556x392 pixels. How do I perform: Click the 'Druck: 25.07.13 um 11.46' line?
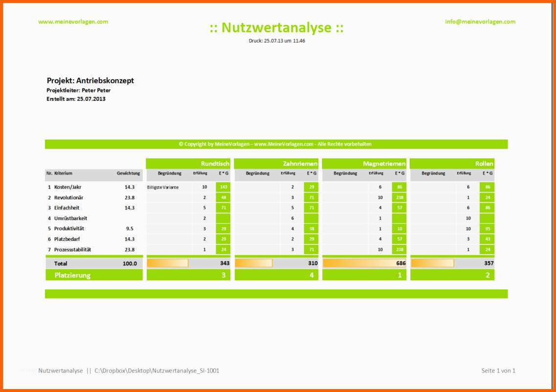[277, 41]
